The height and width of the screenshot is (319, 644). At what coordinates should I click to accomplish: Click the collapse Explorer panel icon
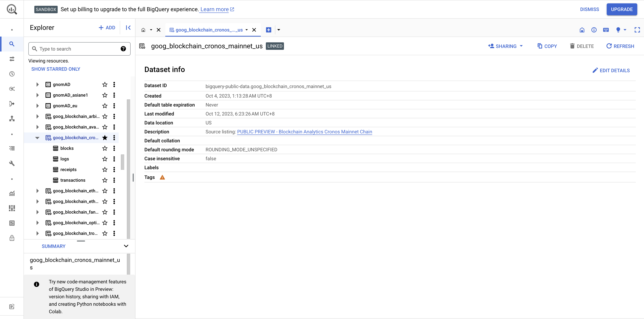click(x=128, y=28)
